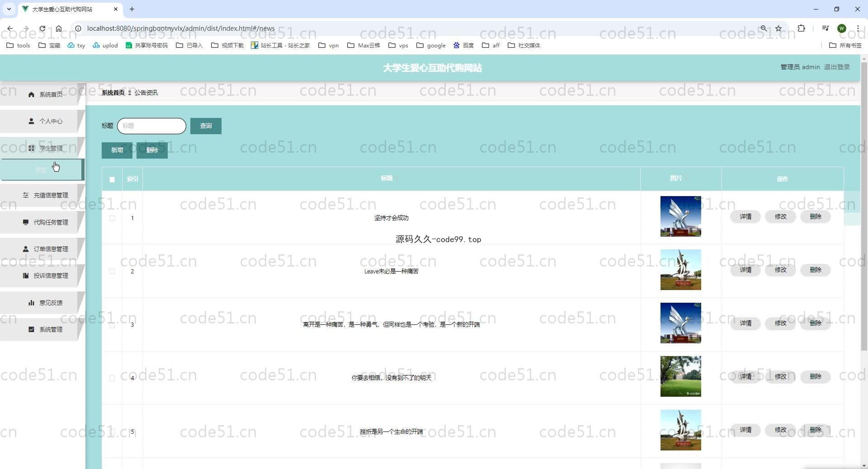
Task: Click 修改 for row 3
Action: (x=780, y=324)
